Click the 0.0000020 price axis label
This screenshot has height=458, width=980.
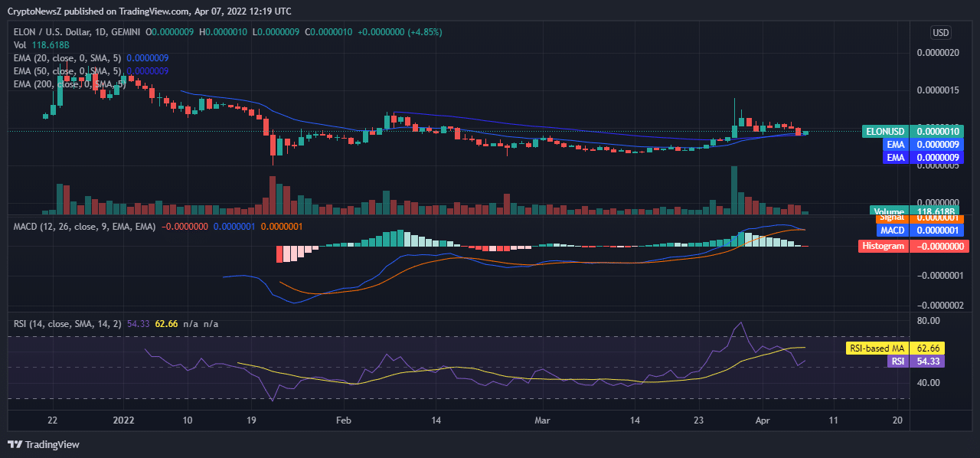(x=938, y=53)
